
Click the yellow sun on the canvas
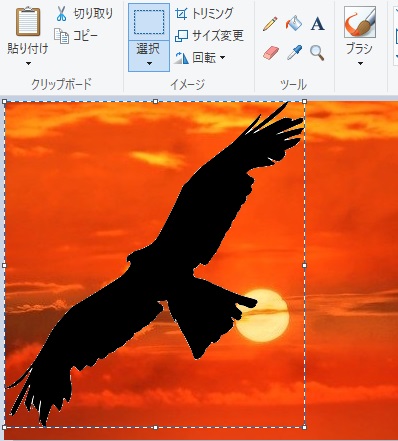[x=263, y=316]
